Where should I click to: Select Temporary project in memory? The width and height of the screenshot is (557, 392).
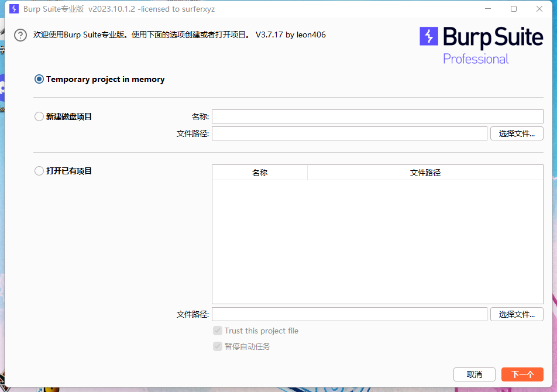[x=39, y=78]
